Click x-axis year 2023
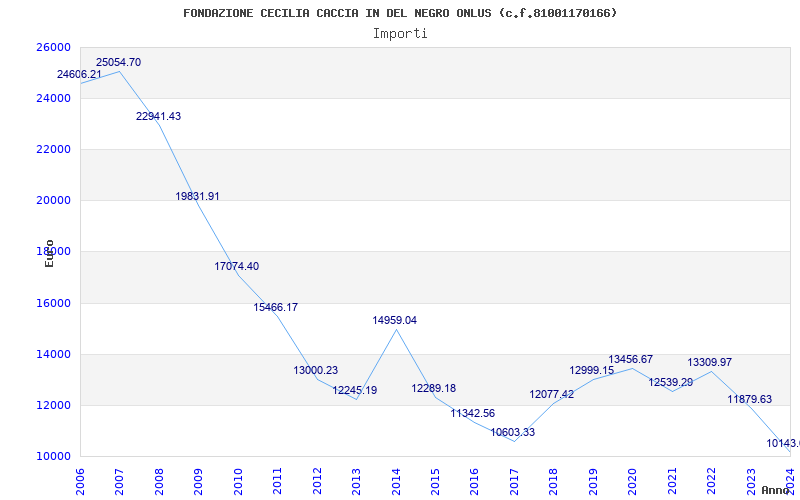This screenshot has height=500, width=800. 751,482
